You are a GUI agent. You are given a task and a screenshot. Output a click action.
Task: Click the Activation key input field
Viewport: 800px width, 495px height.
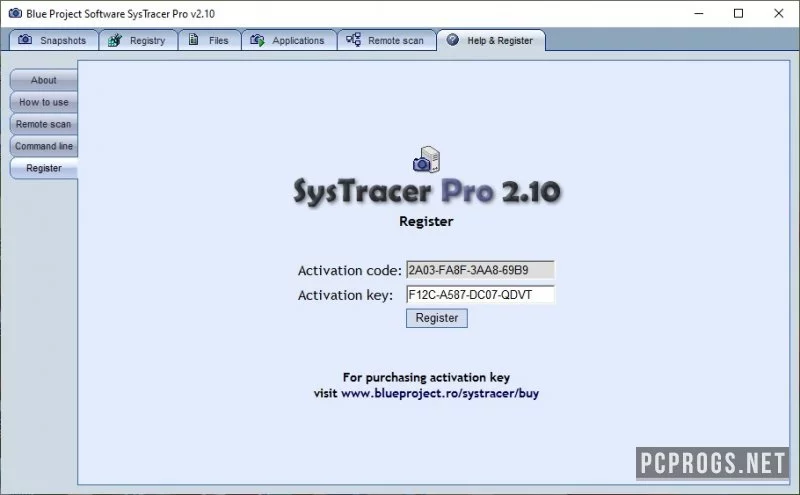coord(480,294)
